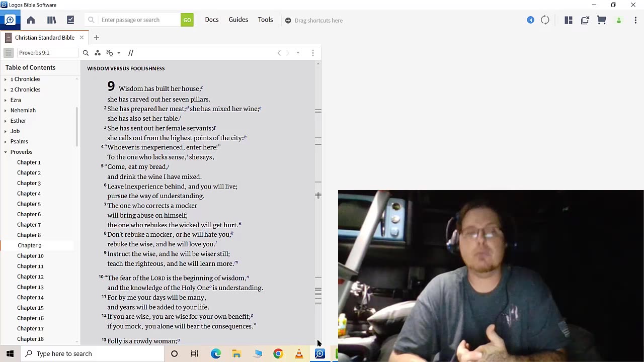Go to Proverbs Chapter 18
The height and width of the screenshot is (362, 644).
[30, 339]
